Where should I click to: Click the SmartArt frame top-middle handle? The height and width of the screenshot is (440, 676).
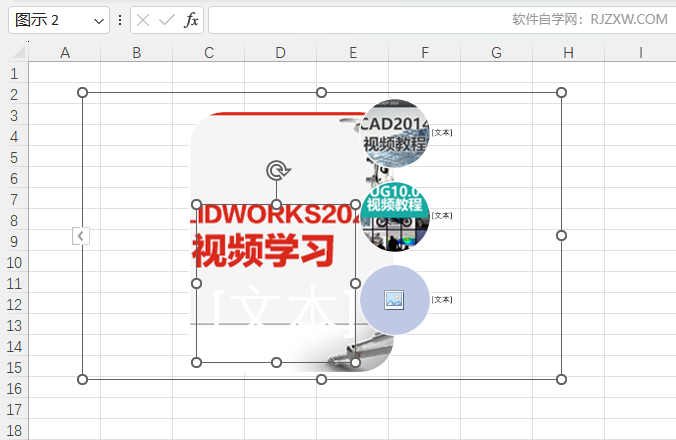point(321,92)
